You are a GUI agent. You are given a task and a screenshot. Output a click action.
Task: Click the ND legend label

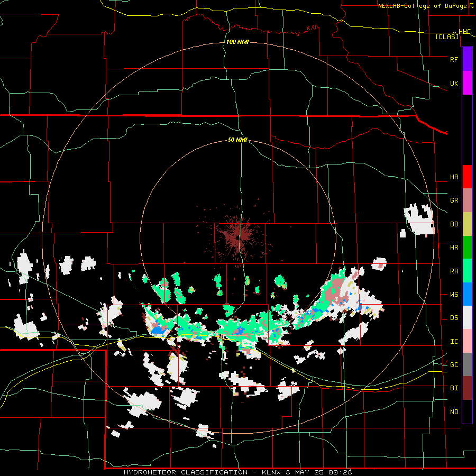454,412
